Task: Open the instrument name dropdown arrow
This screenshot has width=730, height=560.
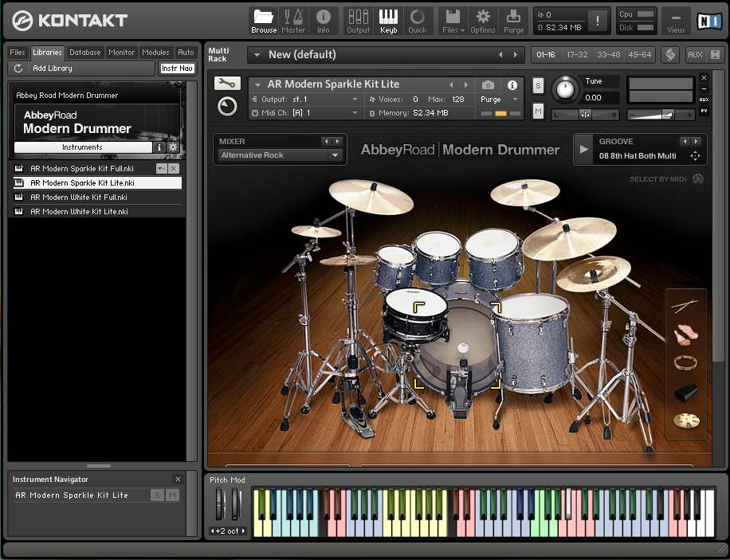Action: [x=257, y=84]
